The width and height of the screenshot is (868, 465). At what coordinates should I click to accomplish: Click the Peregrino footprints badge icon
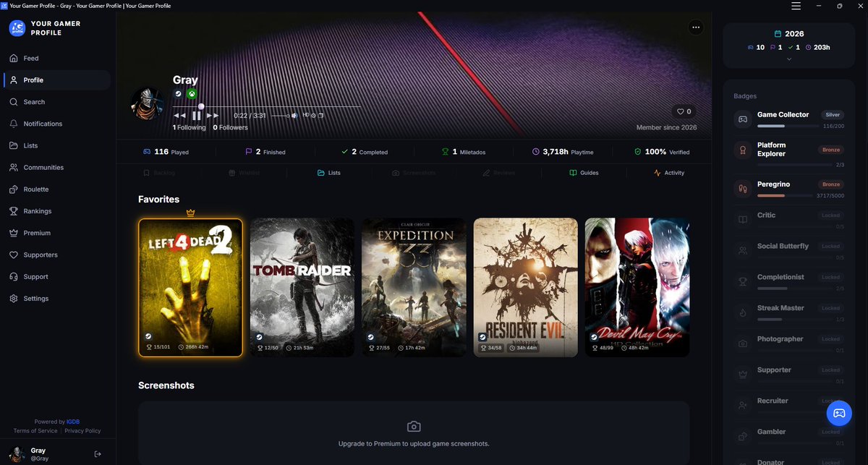[742, 189]
